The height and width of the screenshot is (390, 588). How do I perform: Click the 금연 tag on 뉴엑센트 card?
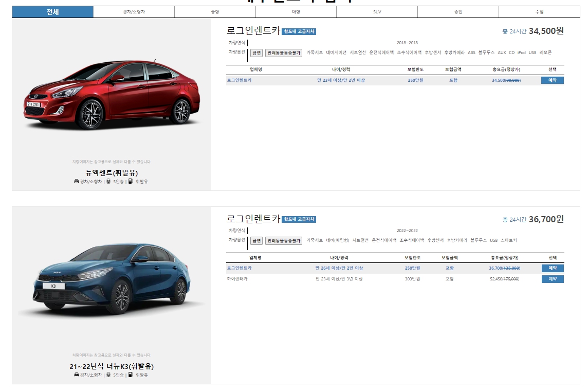256,53
